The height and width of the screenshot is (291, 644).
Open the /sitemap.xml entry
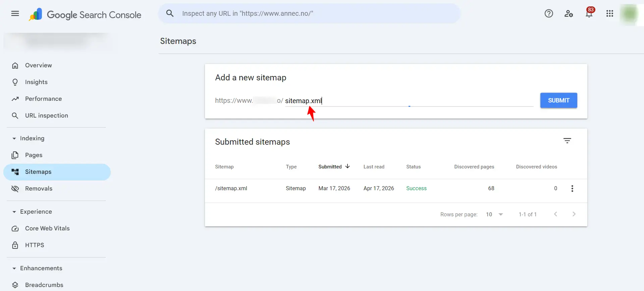pos(231,188)
